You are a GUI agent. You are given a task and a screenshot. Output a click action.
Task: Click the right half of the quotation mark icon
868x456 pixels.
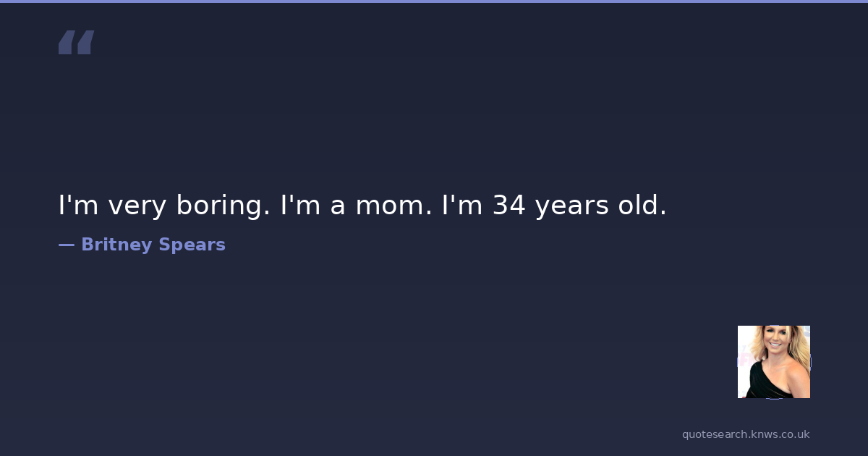pos(85,42)
